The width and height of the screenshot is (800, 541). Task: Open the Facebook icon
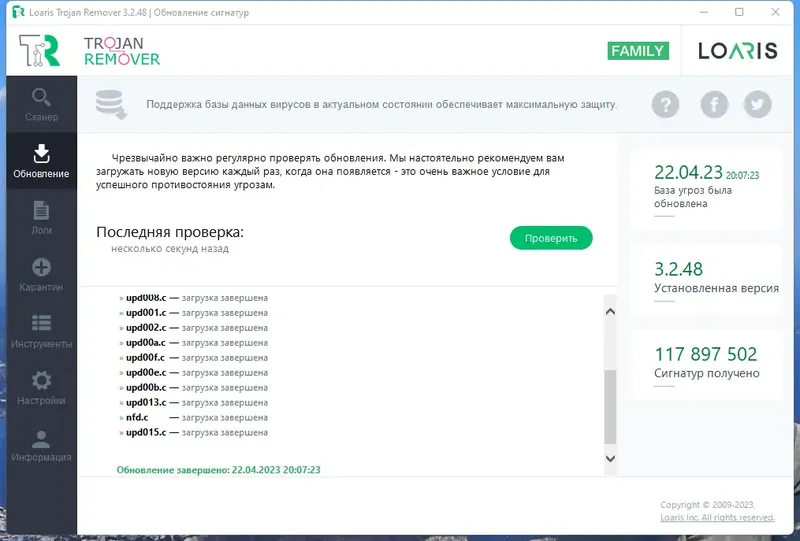point(714,105)
